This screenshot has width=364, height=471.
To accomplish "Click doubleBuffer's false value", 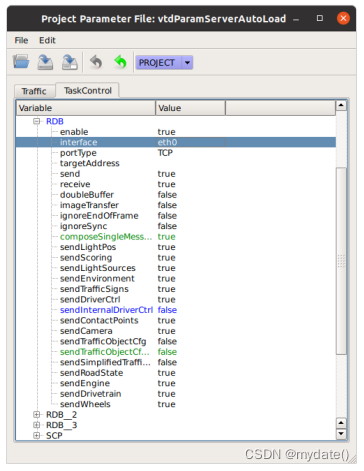I will (x=167, y=195).
